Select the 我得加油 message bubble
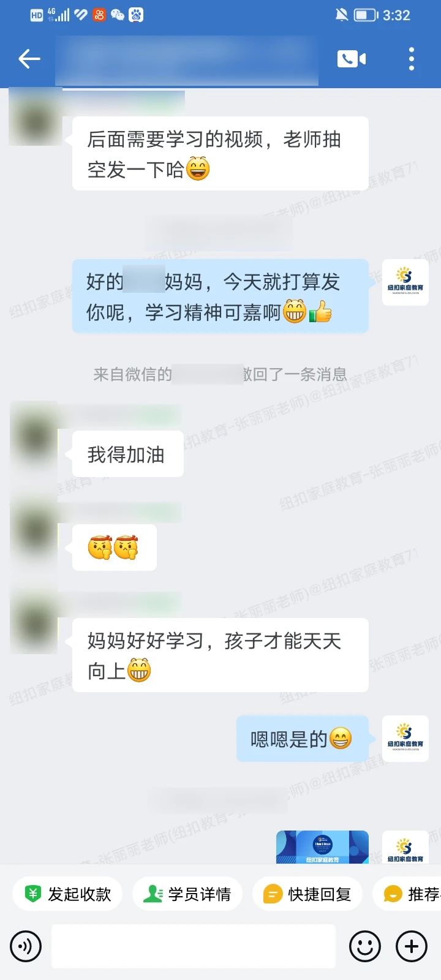The image size is (441, 980). [128, 454]
